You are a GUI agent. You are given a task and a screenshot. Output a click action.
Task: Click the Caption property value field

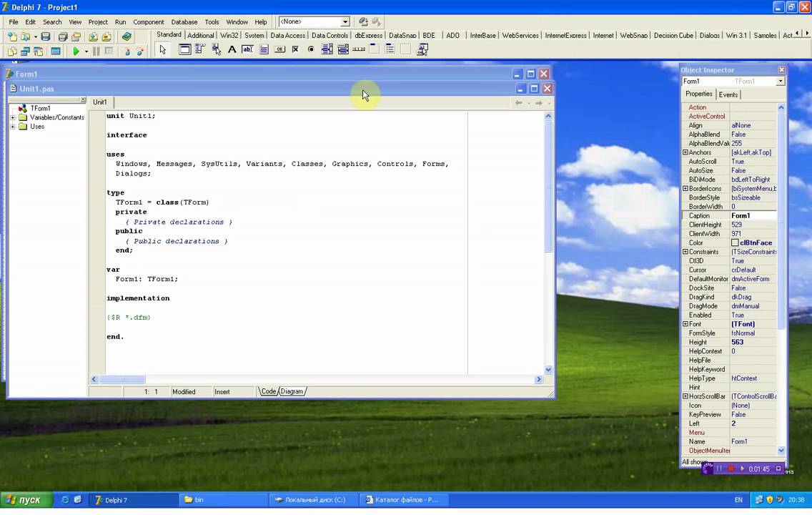[753, 215]
